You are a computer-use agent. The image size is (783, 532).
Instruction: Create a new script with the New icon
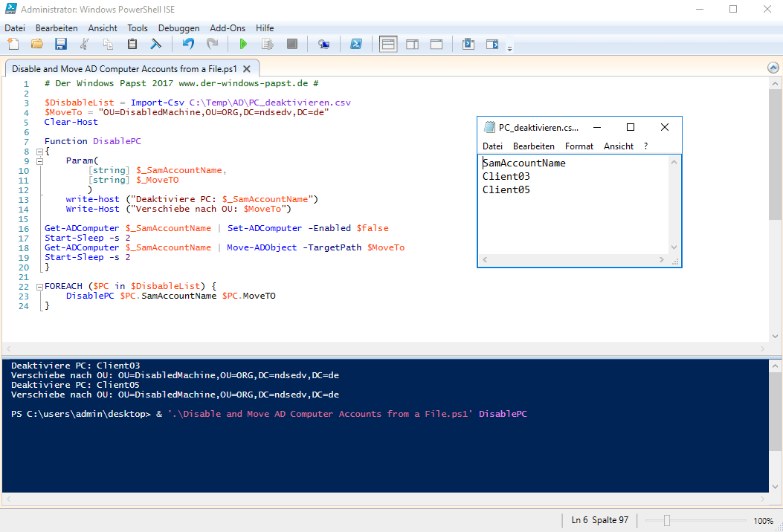pos(13,45)
